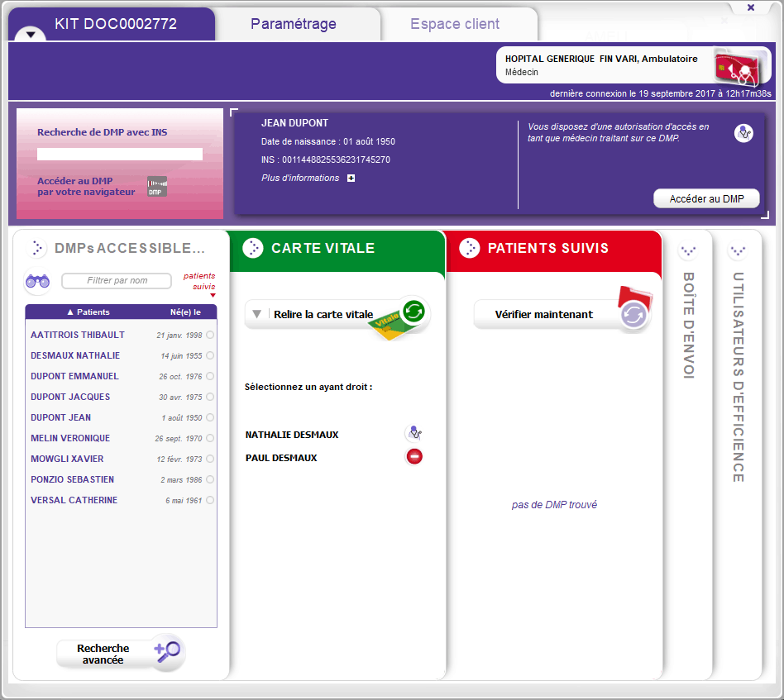Open the Relire la carte vitale dropdown arrow
The height and width of the screenshot is (700, 784).
256,314
